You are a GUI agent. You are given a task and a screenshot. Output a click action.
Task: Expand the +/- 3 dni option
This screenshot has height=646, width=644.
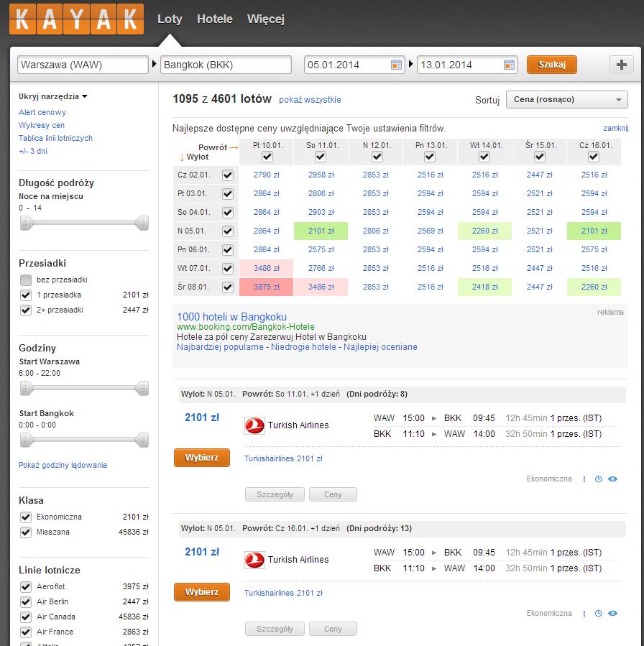click(x=33, y=151)
